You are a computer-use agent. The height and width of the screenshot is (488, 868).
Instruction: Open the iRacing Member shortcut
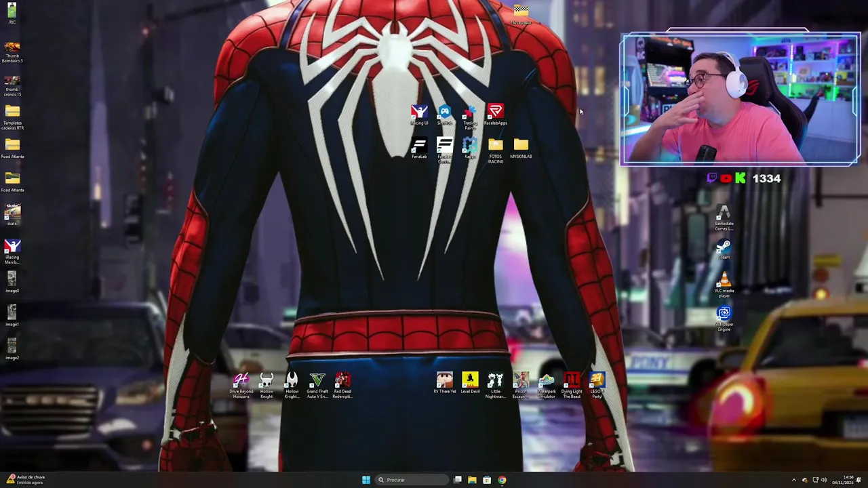[x=12, y=252]
